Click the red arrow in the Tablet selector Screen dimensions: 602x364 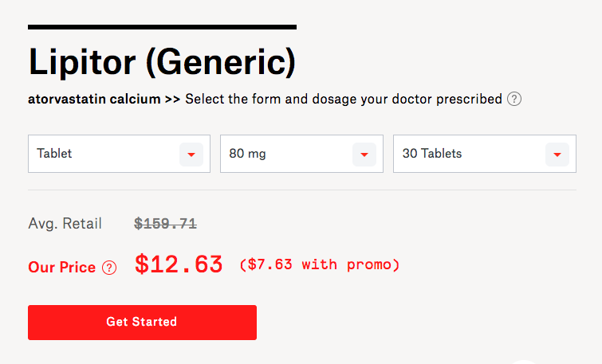coord(191,155)
